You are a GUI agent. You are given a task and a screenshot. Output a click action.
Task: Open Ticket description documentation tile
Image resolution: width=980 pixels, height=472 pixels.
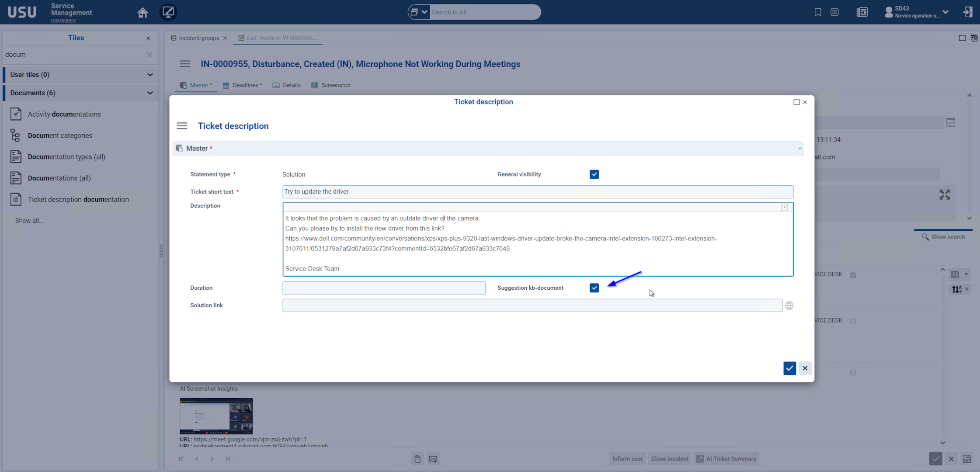tap(78, 199)
